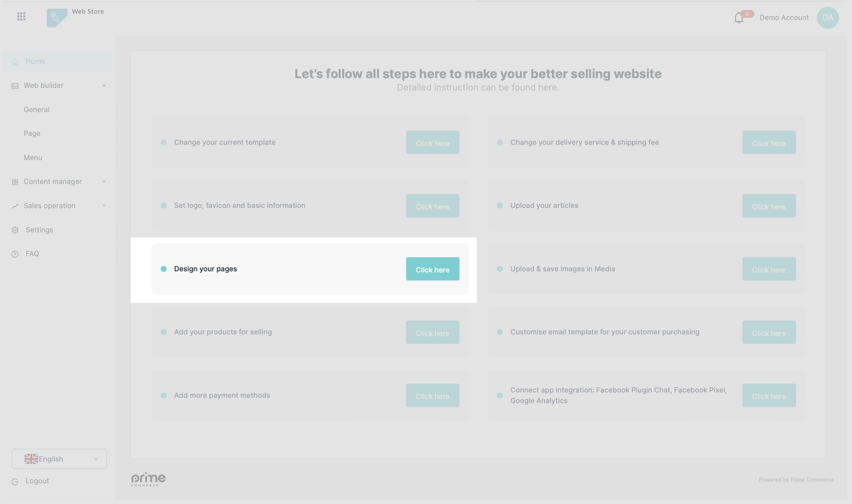Click the Logout icon in sidebar
The width and height of the screenshot is (852, 504).
[x=15, y=481]
